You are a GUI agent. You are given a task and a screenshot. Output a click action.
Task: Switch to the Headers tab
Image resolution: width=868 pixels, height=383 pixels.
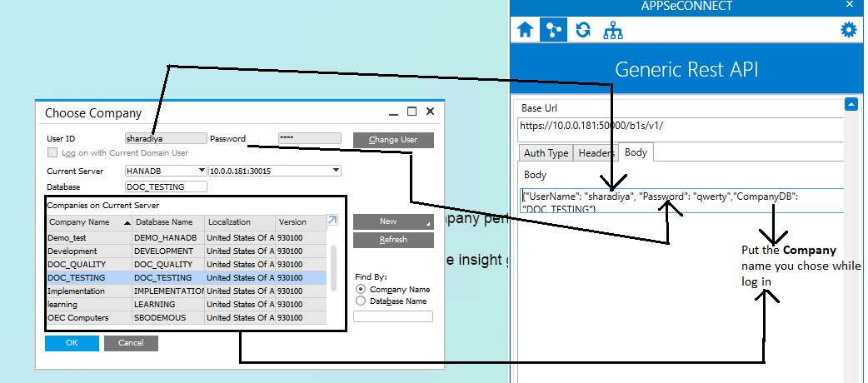pos(596,153)
